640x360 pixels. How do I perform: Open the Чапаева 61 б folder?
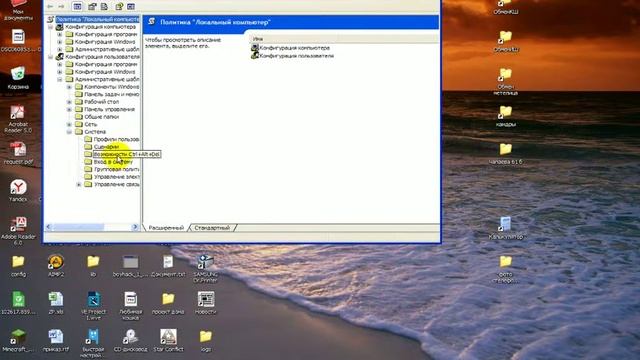tap(505, 153)
